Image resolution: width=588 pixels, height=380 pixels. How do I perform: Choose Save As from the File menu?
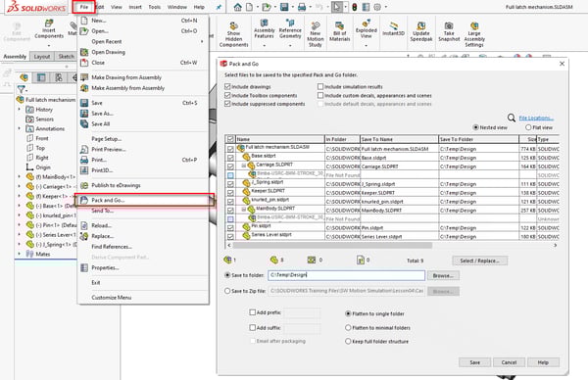tap(142, 114)
